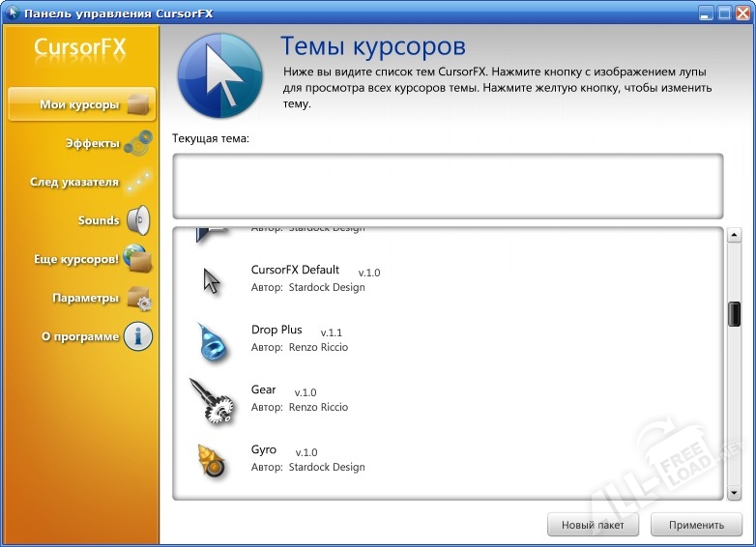
Task: Open the Мои курсоры section
Action: click(81, 104)
